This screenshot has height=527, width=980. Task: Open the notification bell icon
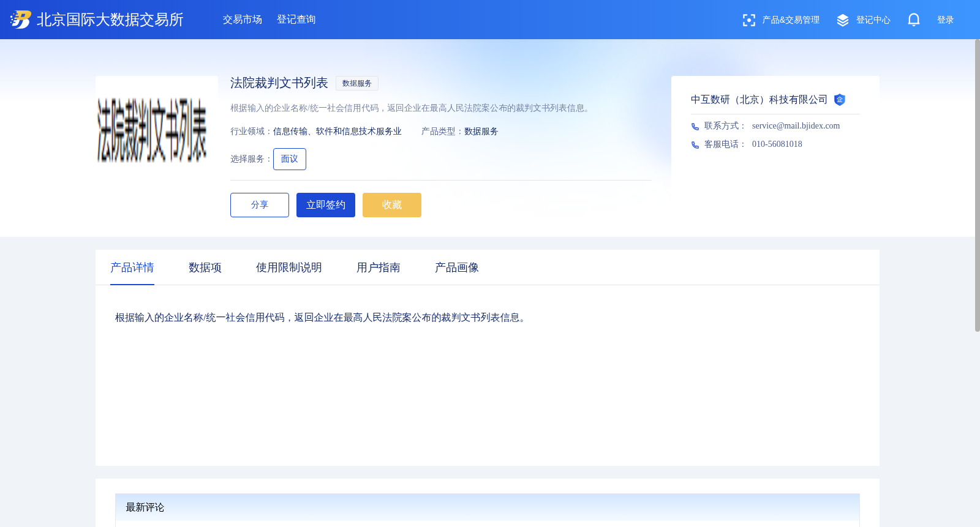point(914,20)
